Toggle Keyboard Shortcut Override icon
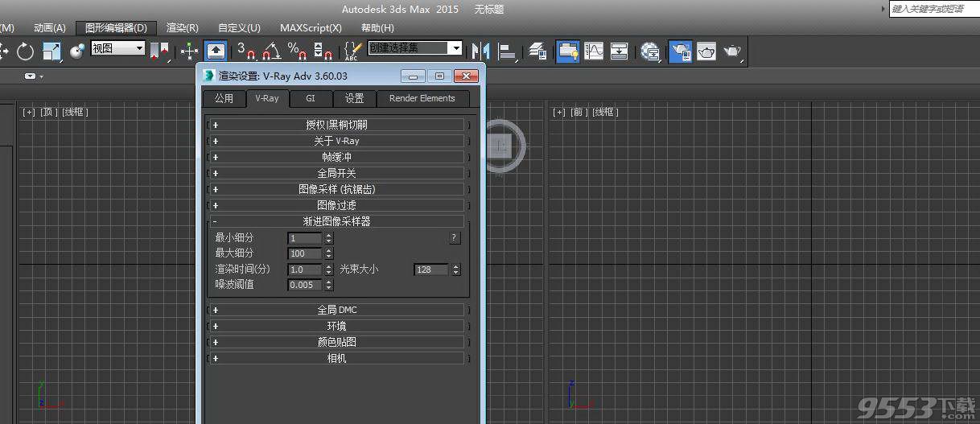 216,51
